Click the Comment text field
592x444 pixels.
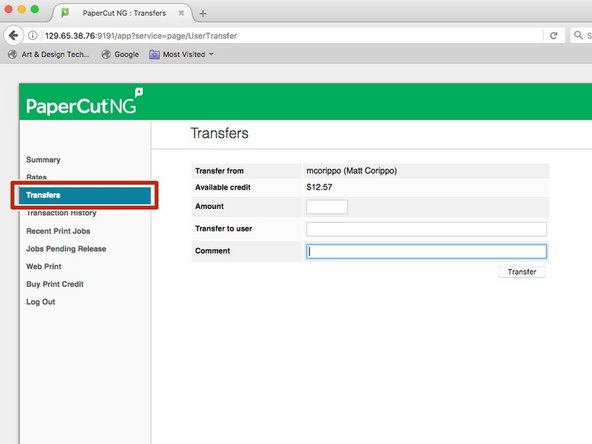click(426, 251)
